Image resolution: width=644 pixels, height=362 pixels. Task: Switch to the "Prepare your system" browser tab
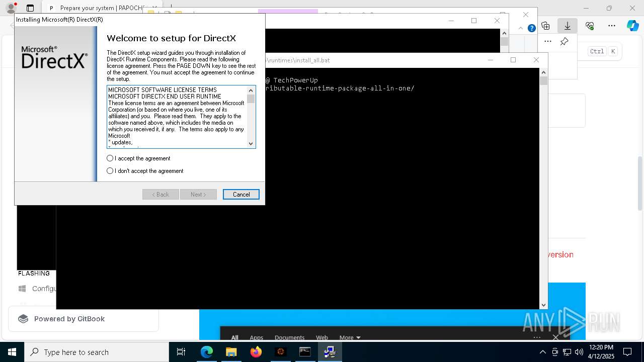point(96,8)
